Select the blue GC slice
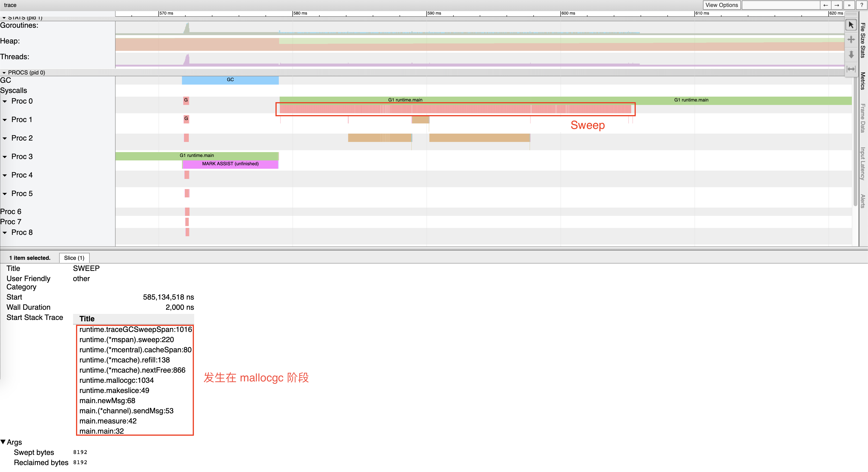The image size is (868, 472). (230, 80)
